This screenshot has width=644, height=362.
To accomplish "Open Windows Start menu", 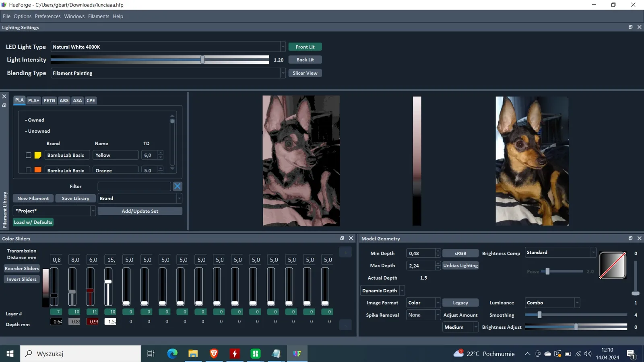I will click(10, 354).
